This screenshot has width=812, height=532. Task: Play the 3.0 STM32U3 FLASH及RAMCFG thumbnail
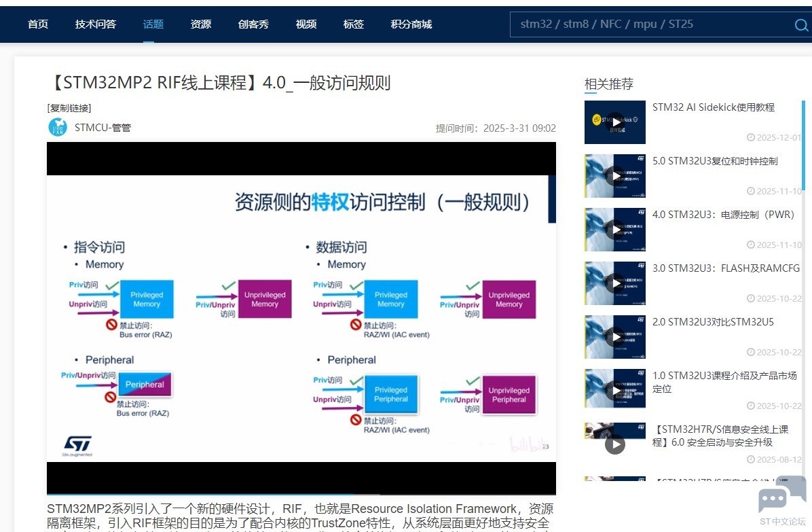coord(614,283)
